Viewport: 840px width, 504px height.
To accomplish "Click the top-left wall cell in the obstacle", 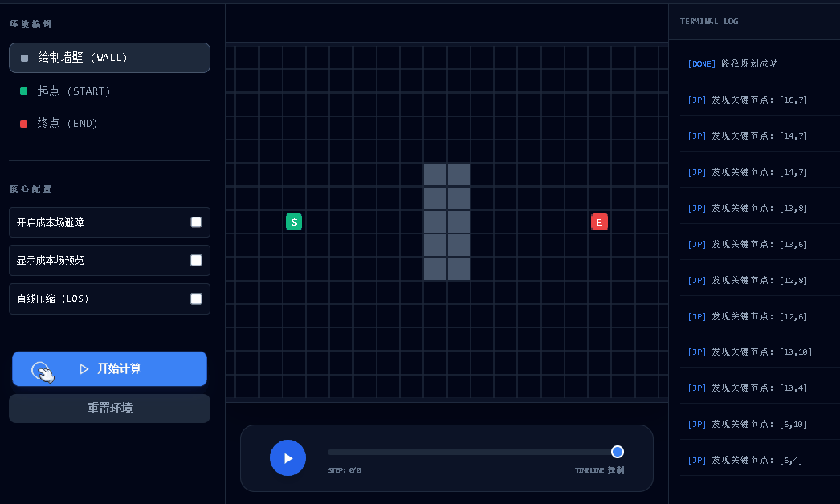I will coord(435,175).
